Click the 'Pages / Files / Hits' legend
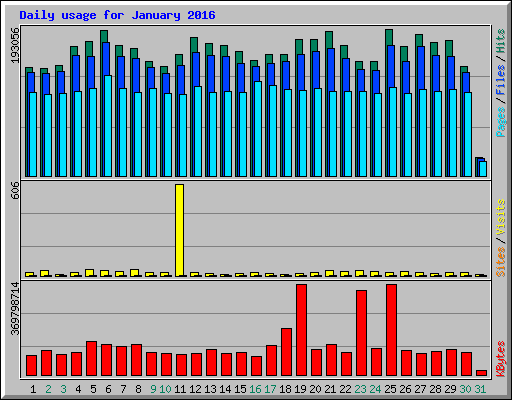Screen dimensions: 512x400 [x=500, y=83]
